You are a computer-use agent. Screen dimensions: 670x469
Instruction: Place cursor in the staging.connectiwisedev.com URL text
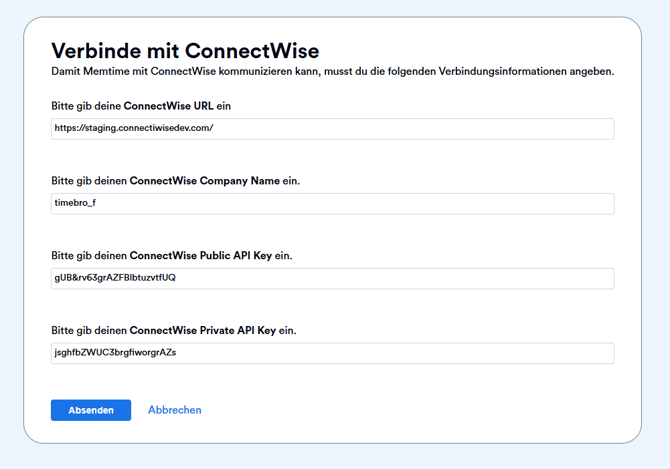click(x=134, y=129)
